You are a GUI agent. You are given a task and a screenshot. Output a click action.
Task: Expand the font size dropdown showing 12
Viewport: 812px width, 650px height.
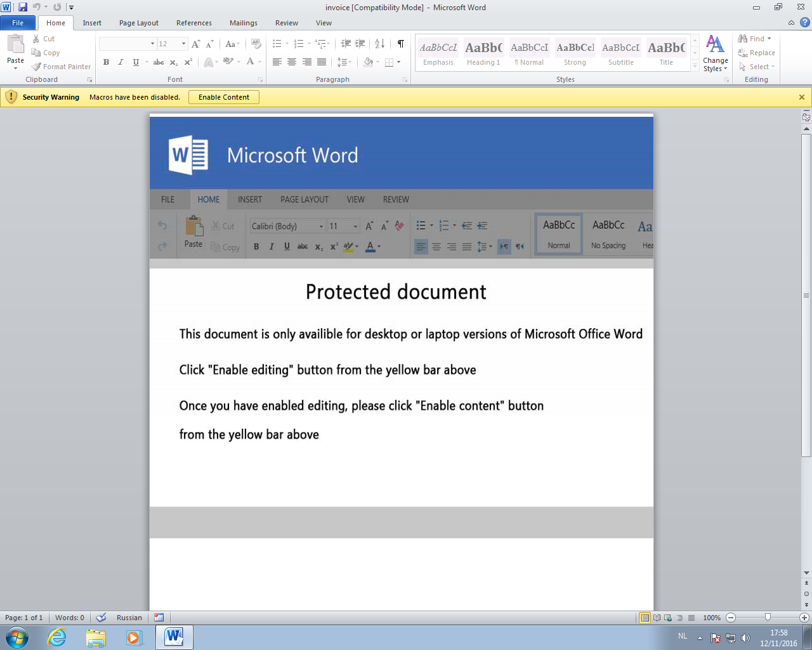[183, 44]
